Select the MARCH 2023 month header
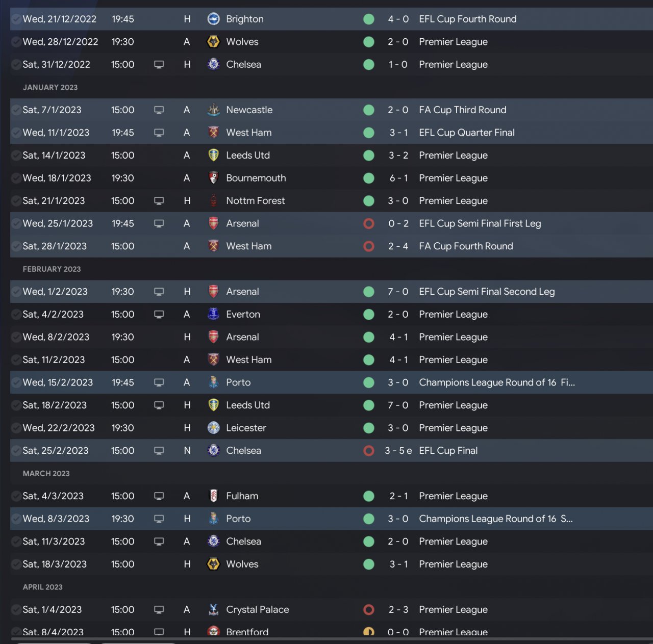This screenshot has width=653, height=644. pyautogui.click(x=46, y=473)
